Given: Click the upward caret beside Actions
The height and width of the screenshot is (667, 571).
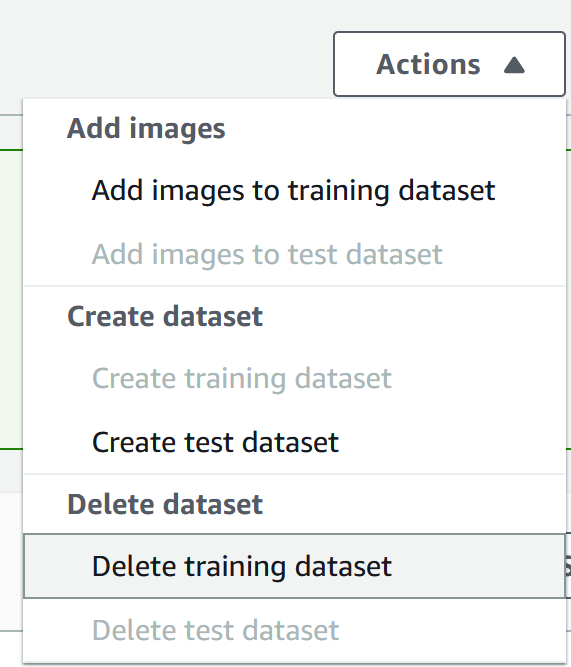Looking at the screenshot, I should click(514, 65).
